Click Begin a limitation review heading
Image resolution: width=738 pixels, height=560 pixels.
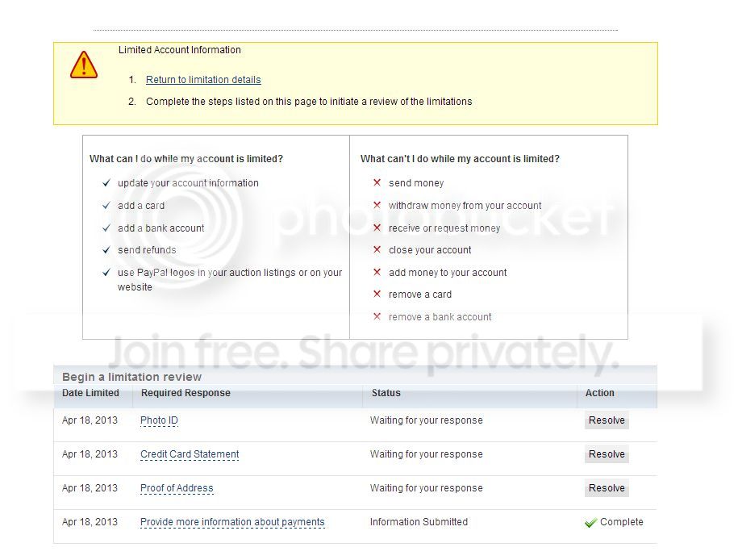(131, 377)
